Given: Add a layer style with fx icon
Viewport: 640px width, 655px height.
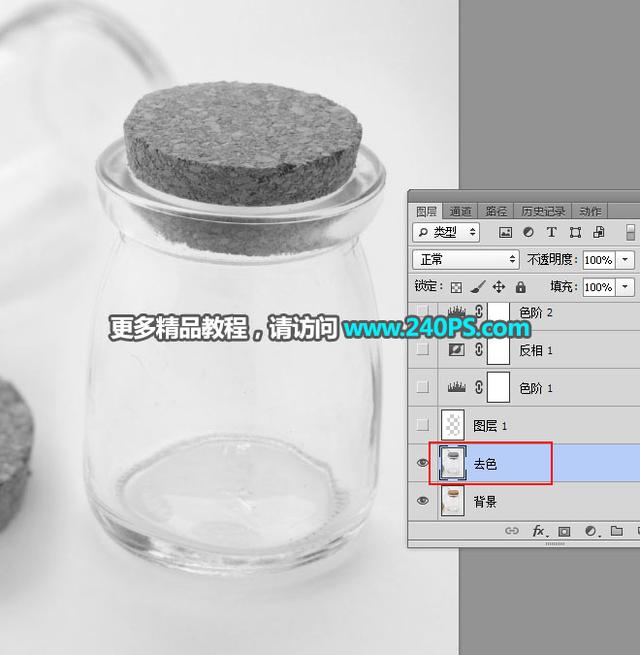Looking at the screenshot, I should pos(538,531).
